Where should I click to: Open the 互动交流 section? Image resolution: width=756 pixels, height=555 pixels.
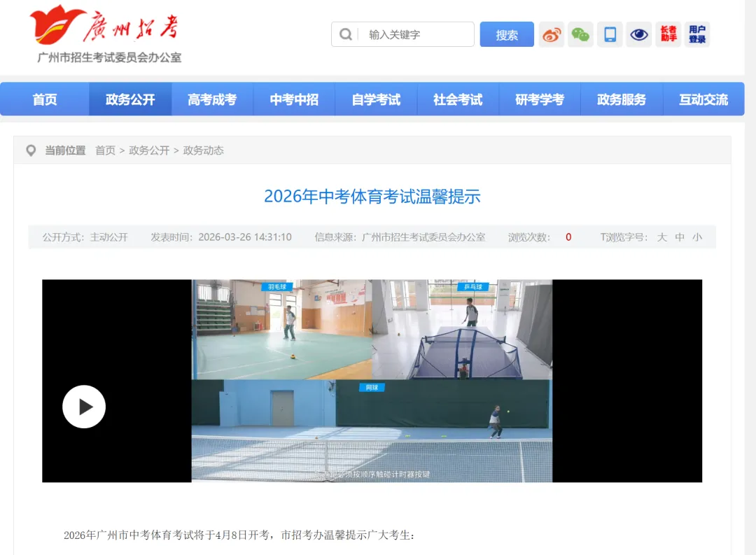tap(704, 99)
